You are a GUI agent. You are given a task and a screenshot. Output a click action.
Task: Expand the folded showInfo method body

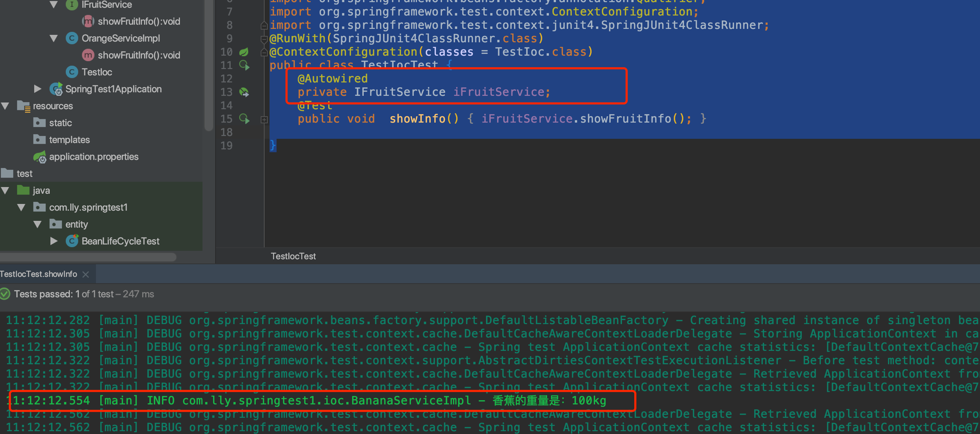click(x=264, y=120)
